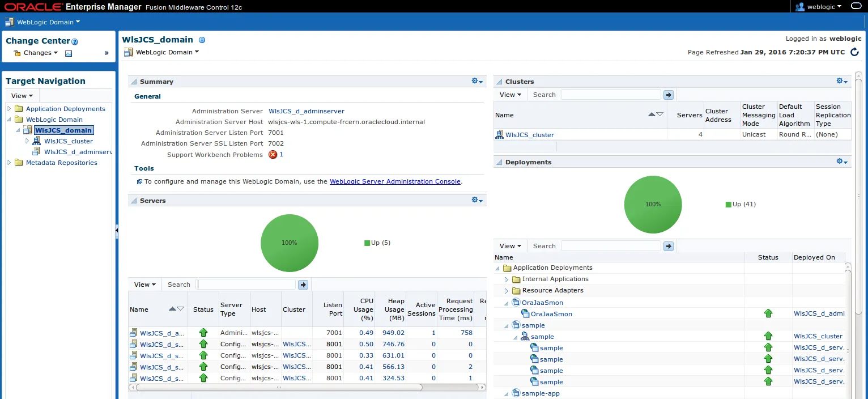Click the Internal Applications folder icon in Deployments
The image size is (868, 399).
516,279
